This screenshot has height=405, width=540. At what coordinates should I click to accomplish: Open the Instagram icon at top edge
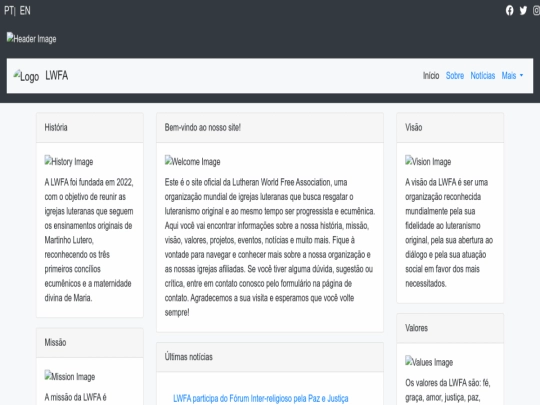[x=536, y=11]
